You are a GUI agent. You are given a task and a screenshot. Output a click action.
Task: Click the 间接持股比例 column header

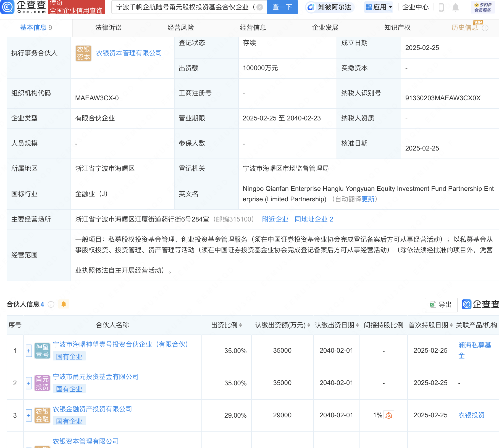click(x=384, y=325)
